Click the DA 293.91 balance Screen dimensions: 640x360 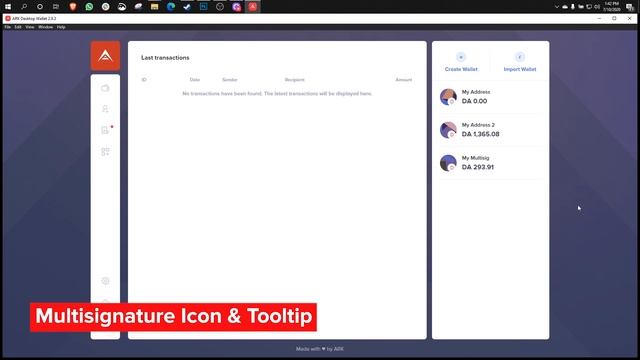[478, 167]
